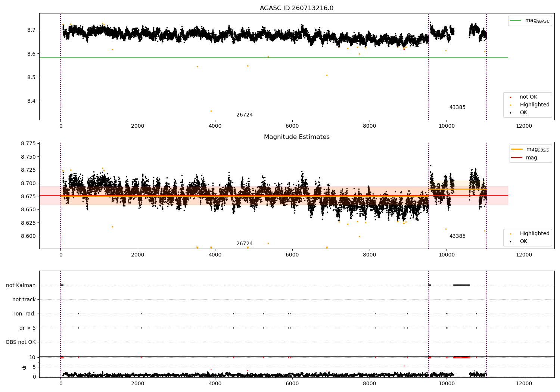This screenshot has width=560, height=392.
Task: Click the 12000 x-tick label under the top plot
Action: (x=524, y=126)
